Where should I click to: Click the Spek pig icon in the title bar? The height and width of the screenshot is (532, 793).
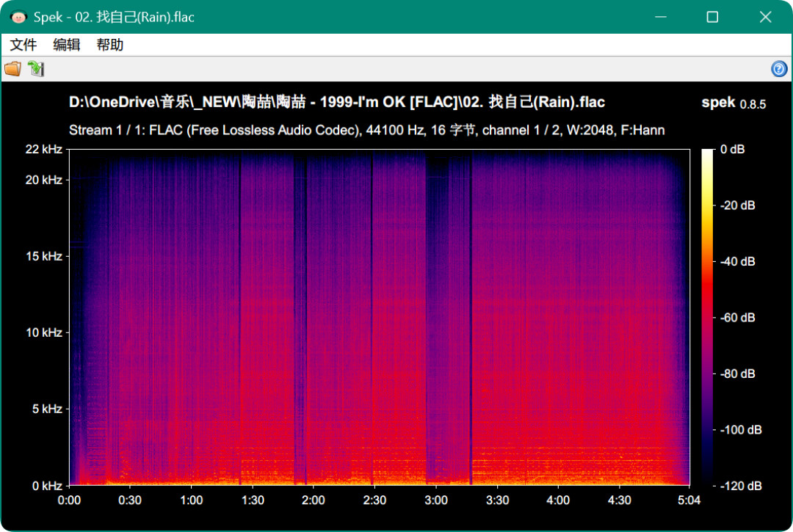point(18,17)
